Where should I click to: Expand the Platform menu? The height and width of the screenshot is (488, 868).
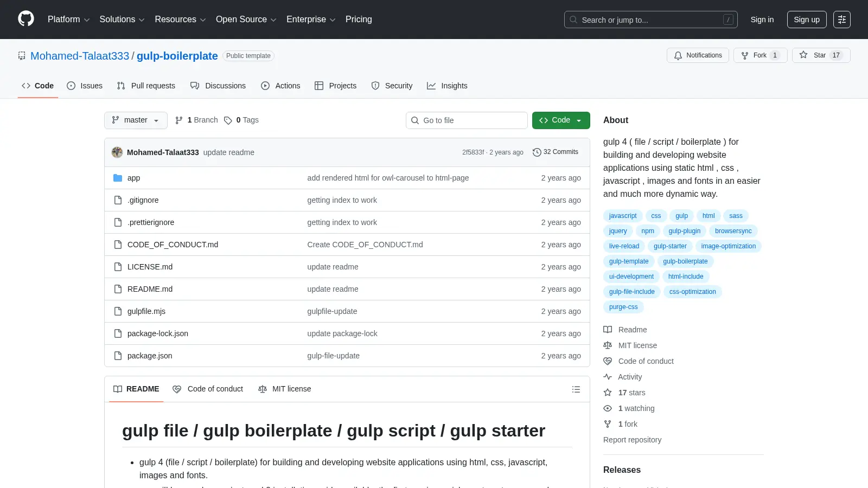coord(68,20)
